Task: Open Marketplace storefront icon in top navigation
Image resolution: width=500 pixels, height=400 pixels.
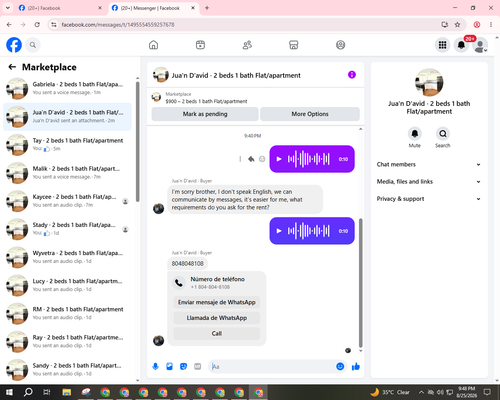Action: (294, 45)
